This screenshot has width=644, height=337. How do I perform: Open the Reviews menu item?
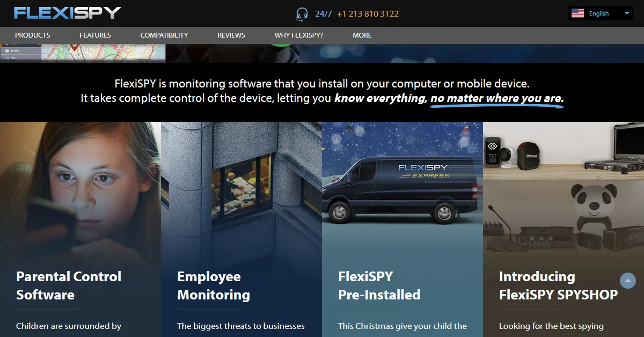coord(231,35)
